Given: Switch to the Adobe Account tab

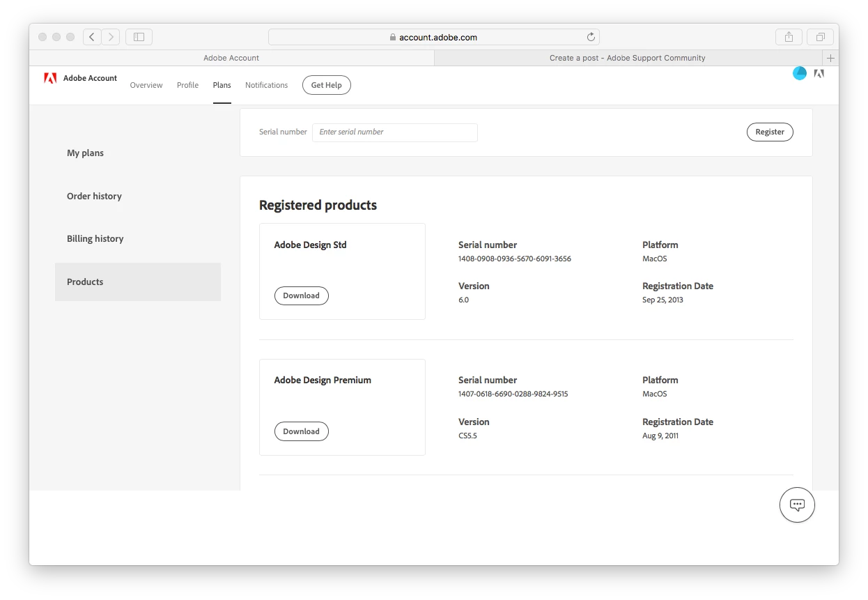Looking at the screenshot, I should pos(231,58).
